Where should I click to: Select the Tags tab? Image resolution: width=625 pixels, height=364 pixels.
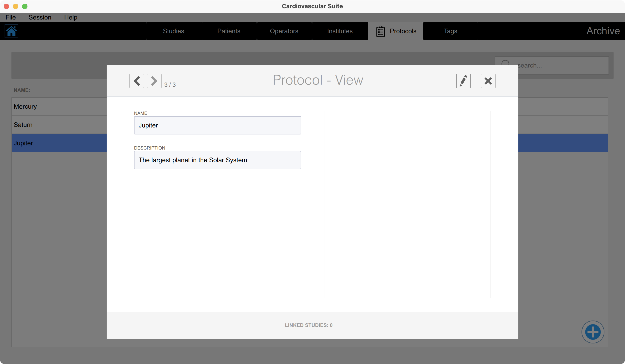[x=450, y=31]
